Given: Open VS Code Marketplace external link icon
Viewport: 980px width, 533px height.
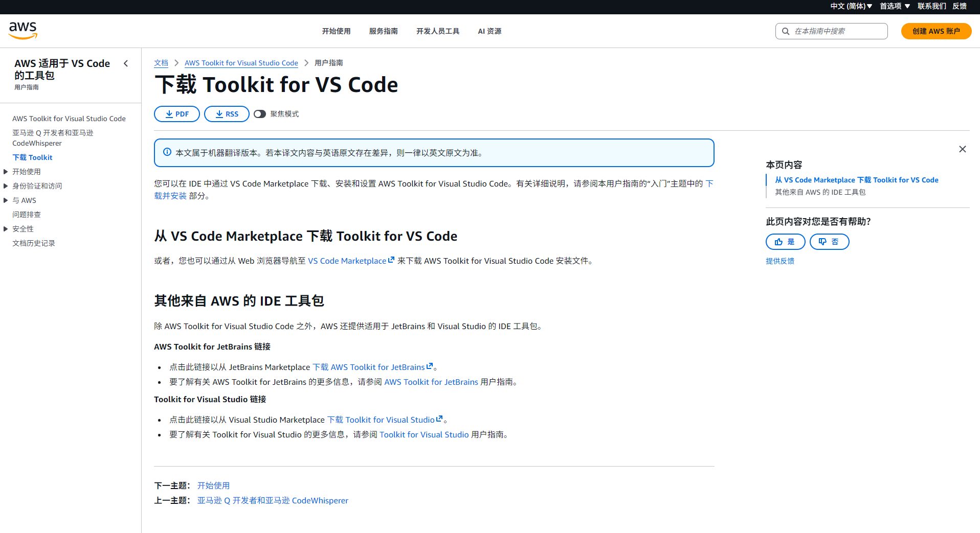Looking at the screenshot, I should [x=391, y=260].
